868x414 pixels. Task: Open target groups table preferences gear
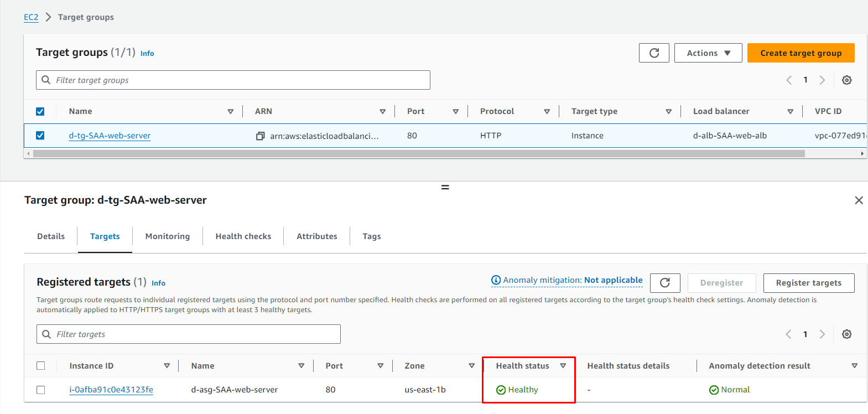[846, 80]
